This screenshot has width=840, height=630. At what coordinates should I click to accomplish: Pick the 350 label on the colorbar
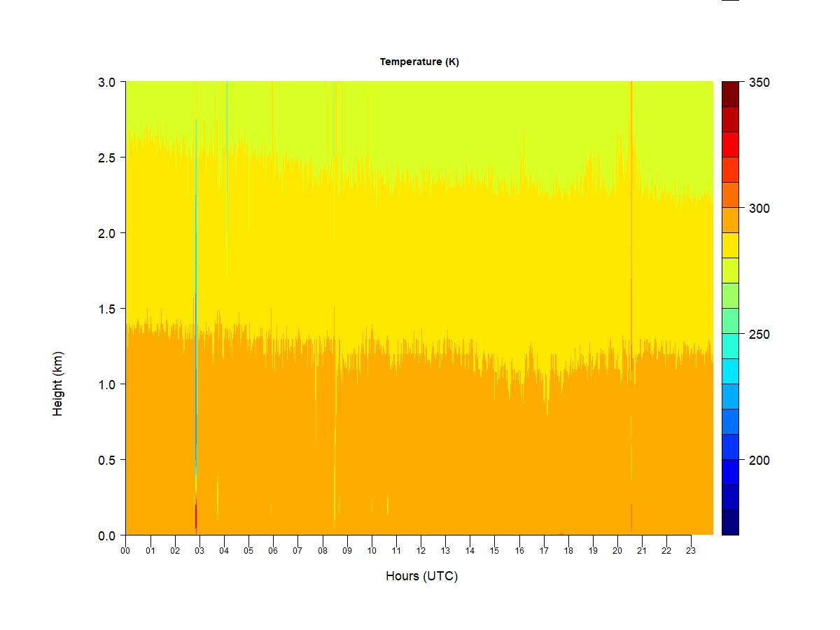tap(759, 83)
